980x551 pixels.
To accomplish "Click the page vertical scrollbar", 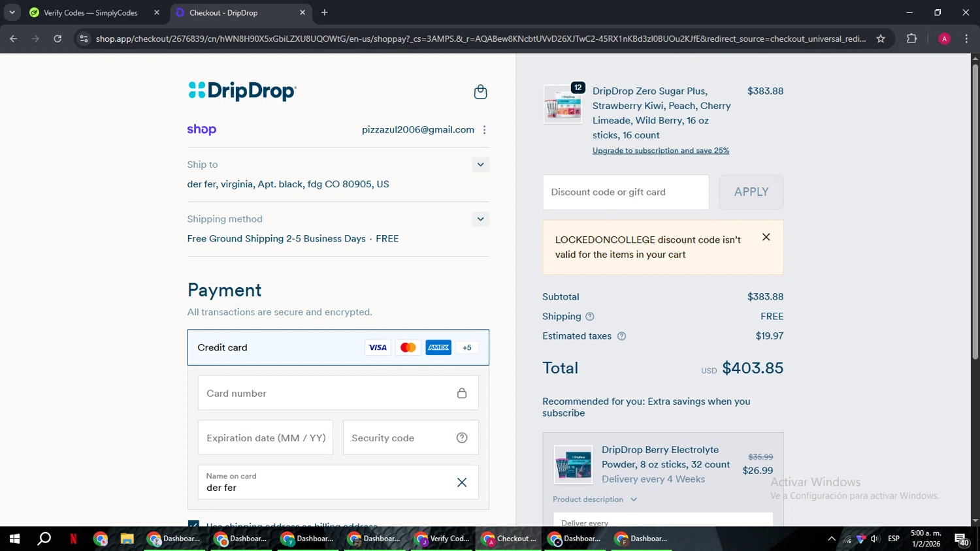I will pos(975,212).
